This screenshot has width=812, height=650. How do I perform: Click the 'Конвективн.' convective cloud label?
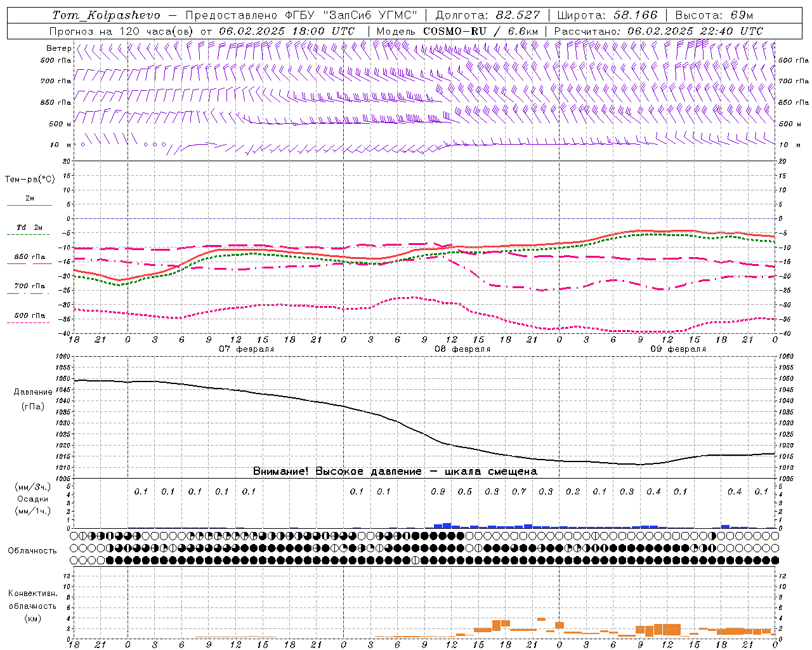[x=32, y=594]
